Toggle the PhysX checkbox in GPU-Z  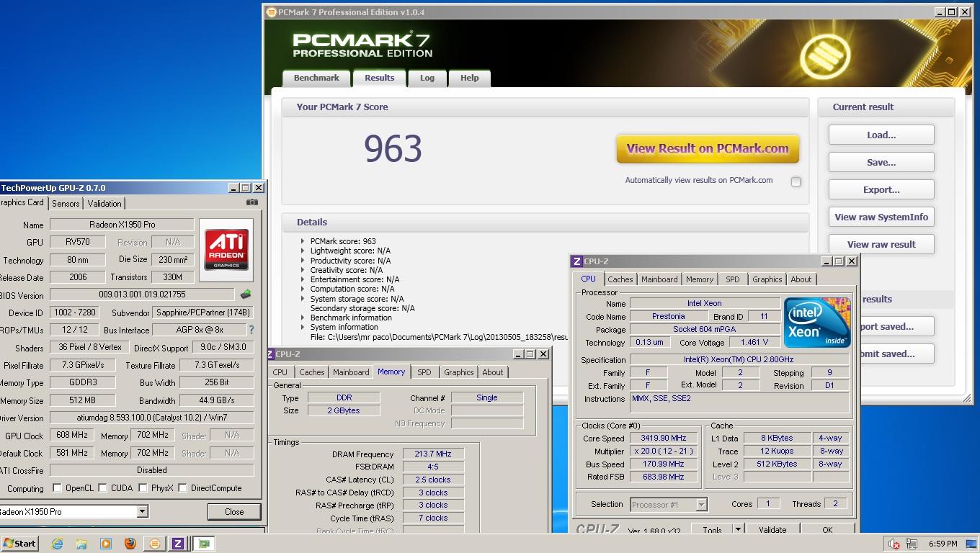click(143, 487)
